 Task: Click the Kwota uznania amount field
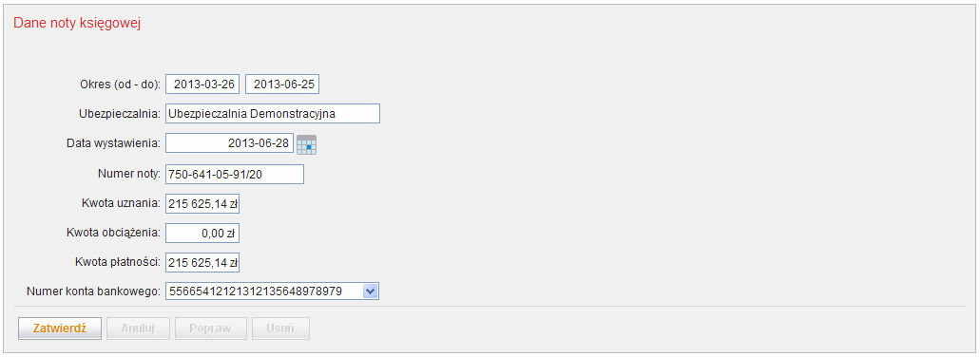[x=202, y=203]
